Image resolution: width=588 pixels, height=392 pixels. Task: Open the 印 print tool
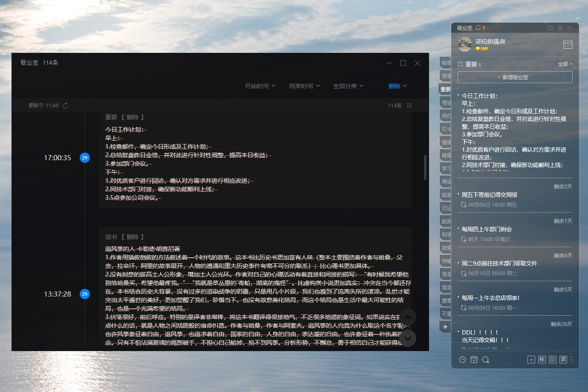[553, 360]
